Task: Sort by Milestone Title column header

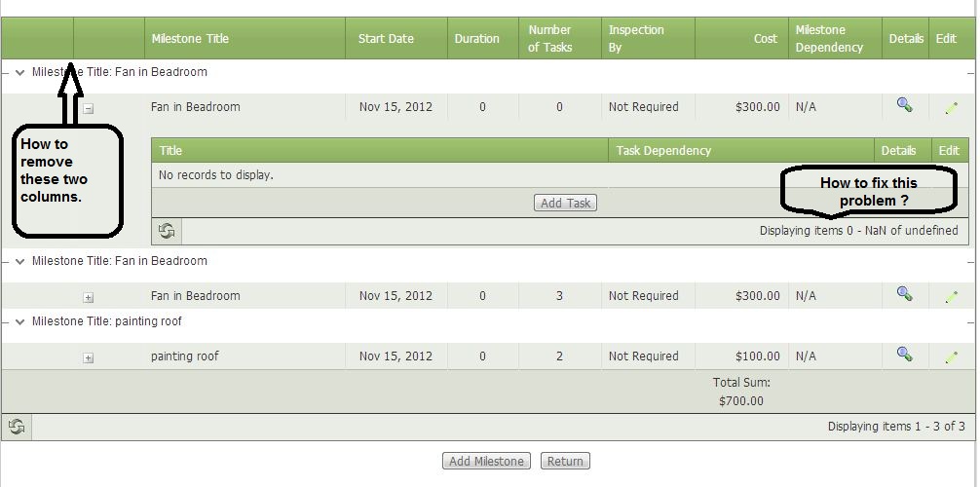Action: tap(190, 39)
